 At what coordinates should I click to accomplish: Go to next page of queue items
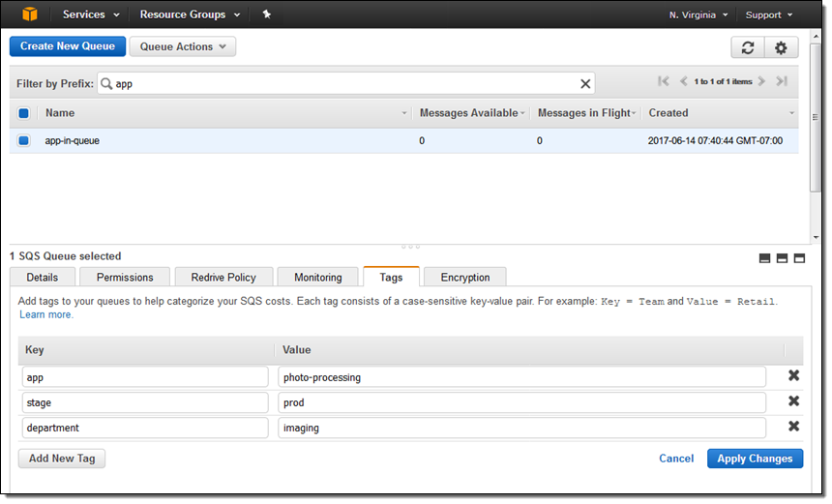click(x=761, y=82)
